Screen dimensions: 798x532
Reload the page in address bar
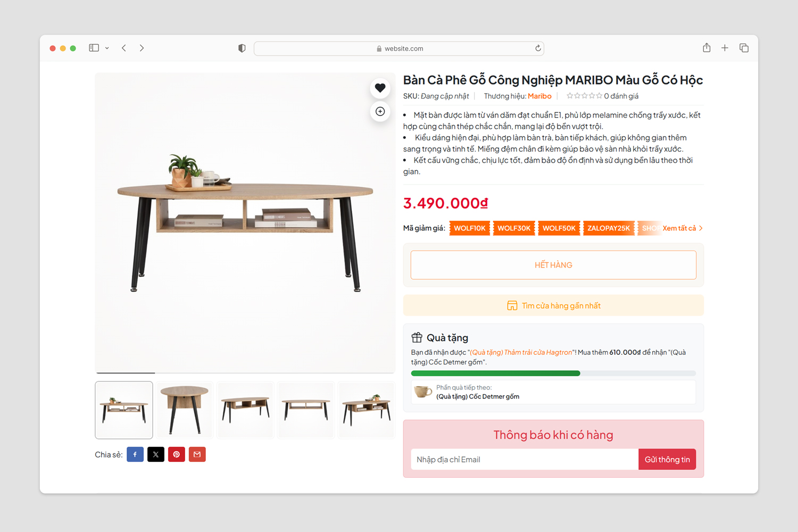tap(538, 48)
